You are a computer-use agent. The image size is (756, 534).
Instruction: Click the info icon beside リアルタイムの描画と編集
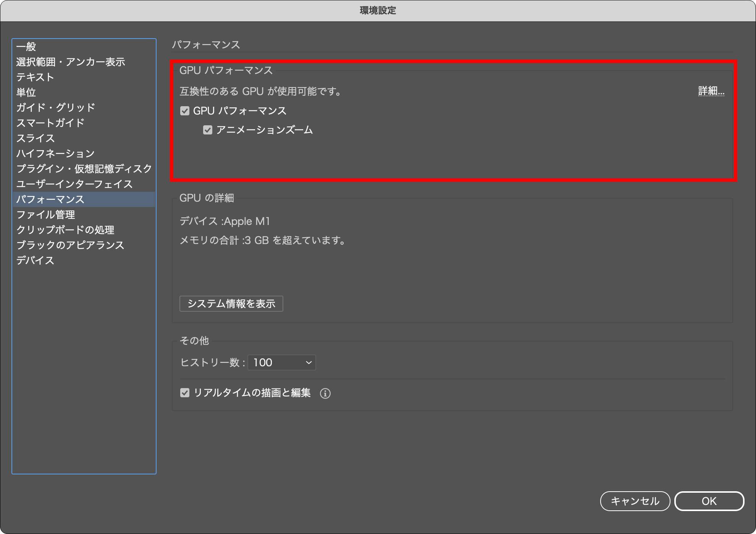tap(325, 393)
